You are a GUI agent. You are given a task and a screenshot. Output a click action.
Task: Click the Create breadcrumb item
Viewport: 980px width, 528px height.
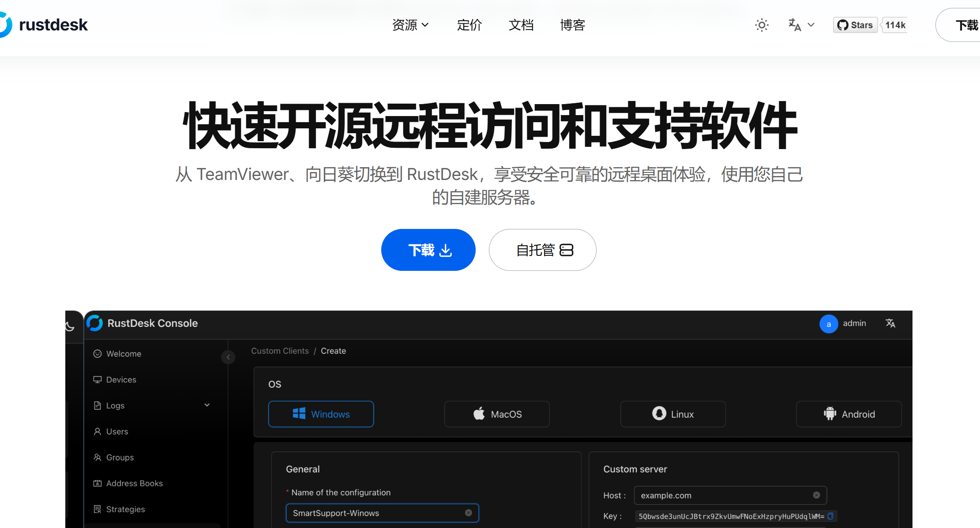333,351
